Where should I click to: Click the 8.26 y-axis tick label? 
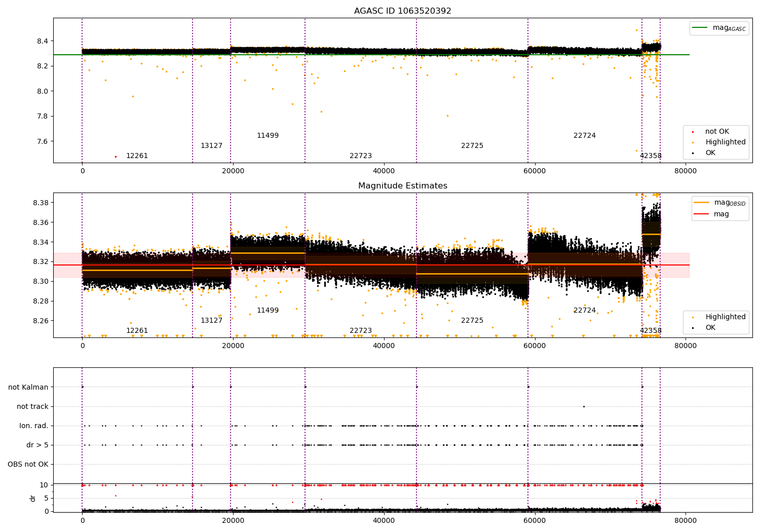coord(41,321)
